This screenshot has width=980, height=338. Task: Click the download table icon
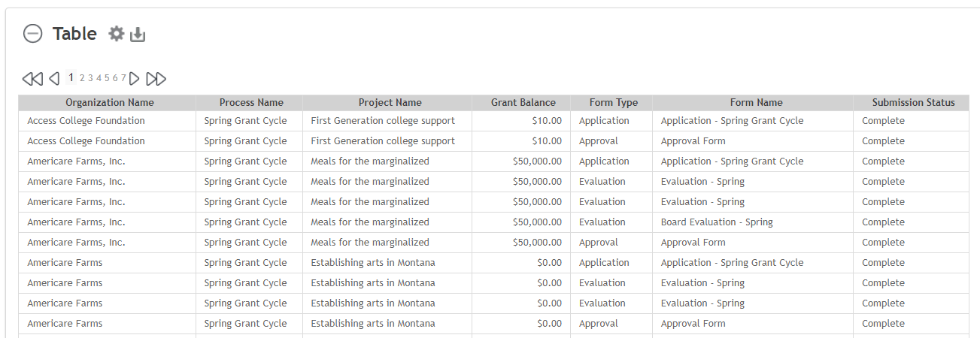(x=138, y=35)
